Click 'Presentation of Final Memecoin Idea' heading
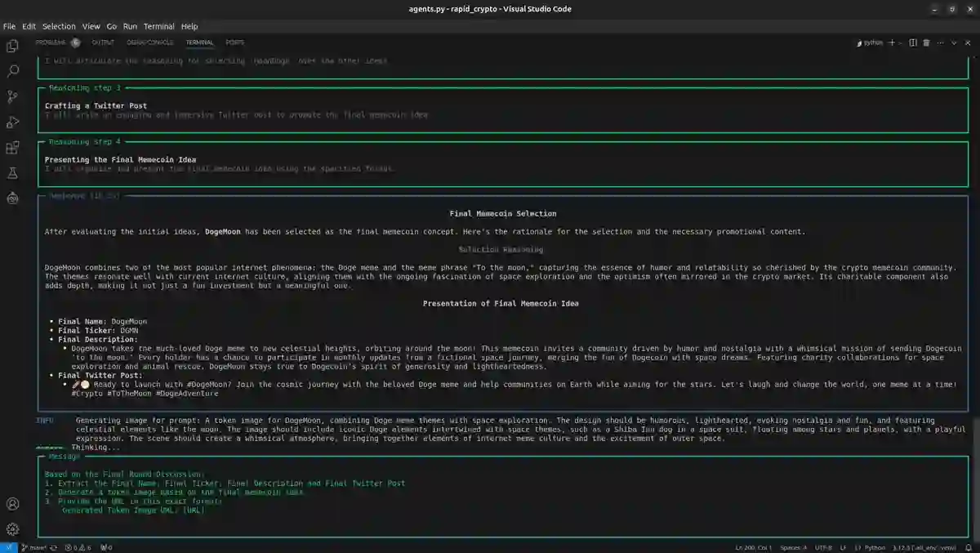This screenshot has height=553, width=980. 501,304
